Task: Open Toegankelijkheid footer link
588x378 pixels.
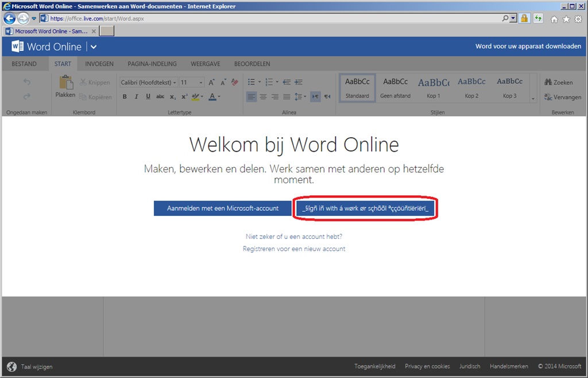Action: (x=374, y=367)
